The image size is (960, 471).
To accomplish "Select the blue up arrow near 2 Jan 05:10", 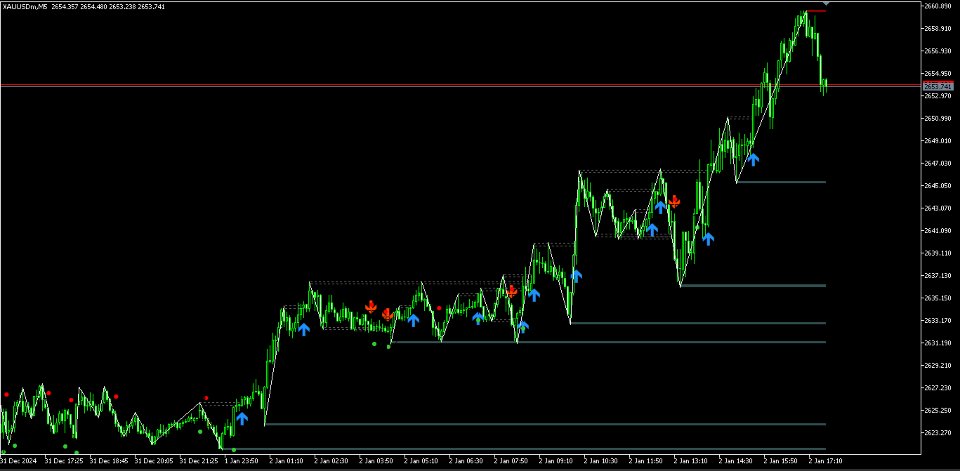I will [413, 320].
